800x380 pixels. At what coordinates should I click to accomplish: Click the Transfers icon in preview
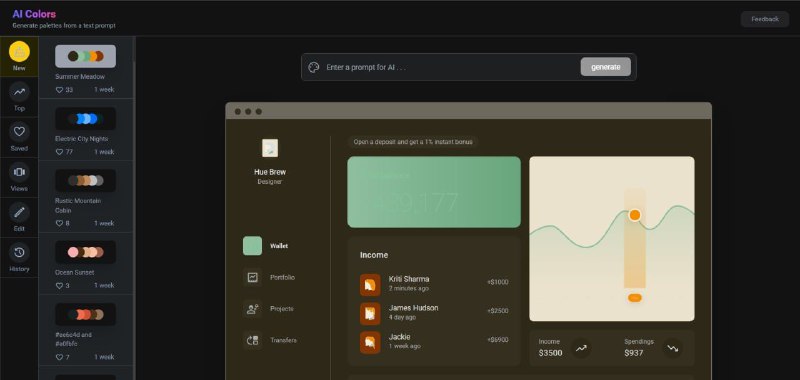click(253, 340)
